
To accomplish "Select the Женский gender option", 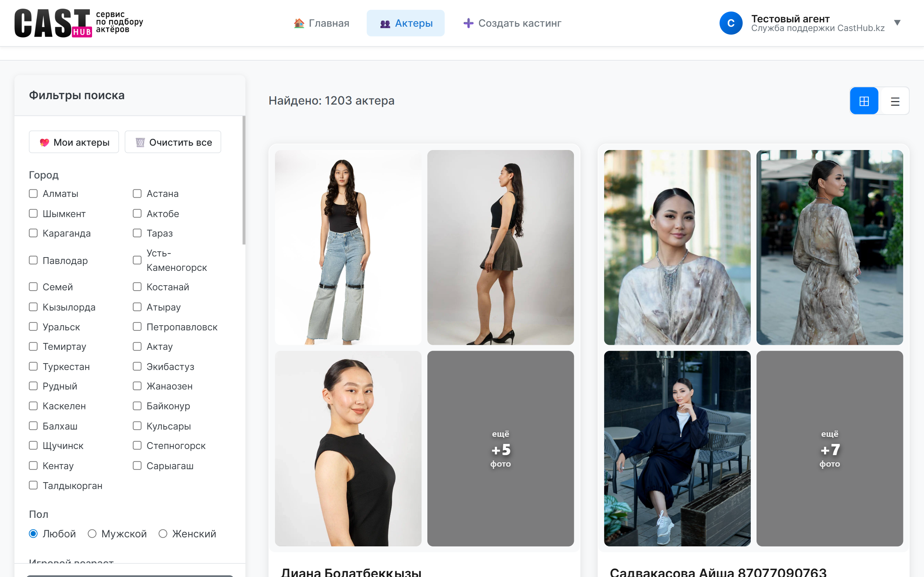I will tap(164, 533).
